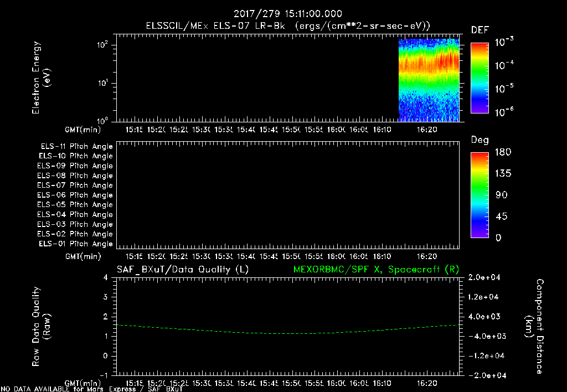
Task: Select the ELS-08 Pitch Angle row label
Action: (75, 176)
